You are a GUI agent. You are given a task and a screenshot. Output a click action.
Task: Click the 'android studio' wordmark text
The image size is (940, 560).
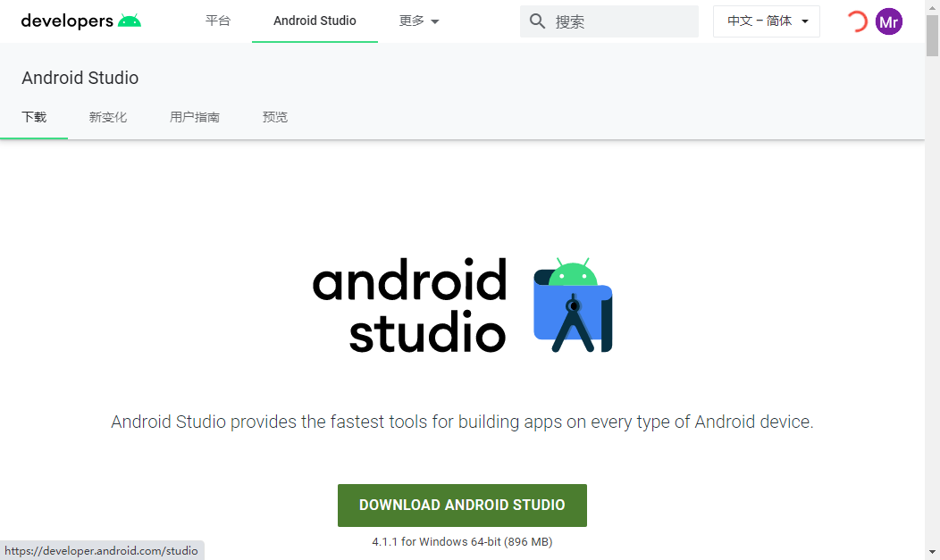pos(409,305)
